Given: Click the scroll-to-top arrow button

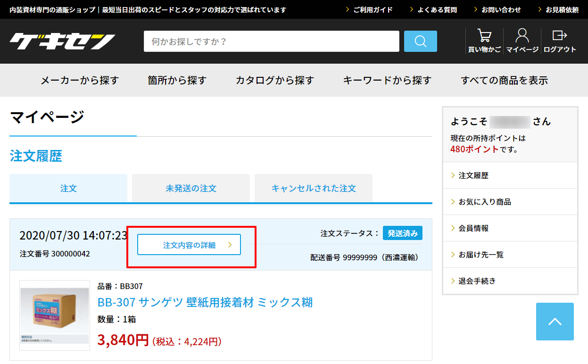Looking at the screenshot, I should click(x=555, y=322).
